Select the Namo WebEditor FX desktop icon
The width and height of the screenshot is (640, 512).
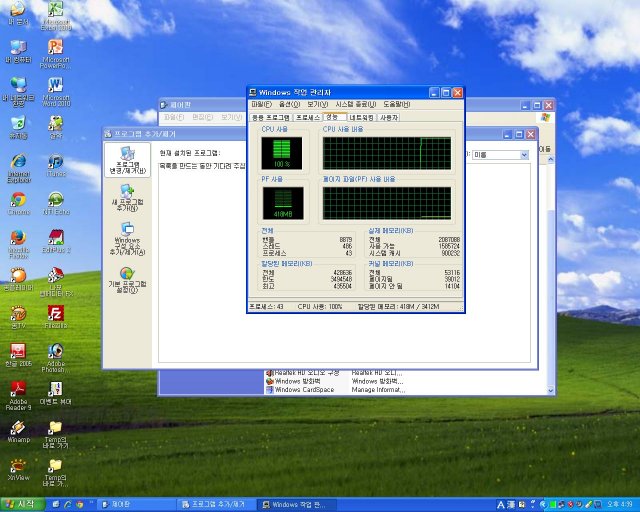point(56,282)
